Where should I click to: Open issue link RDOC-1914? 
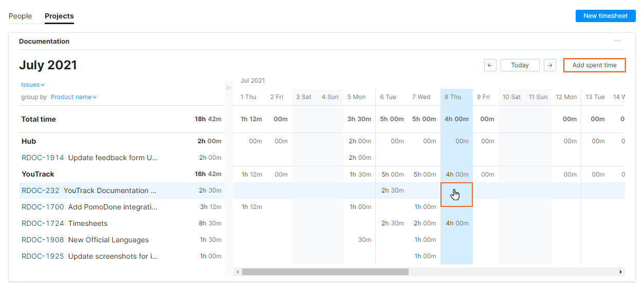43,158
